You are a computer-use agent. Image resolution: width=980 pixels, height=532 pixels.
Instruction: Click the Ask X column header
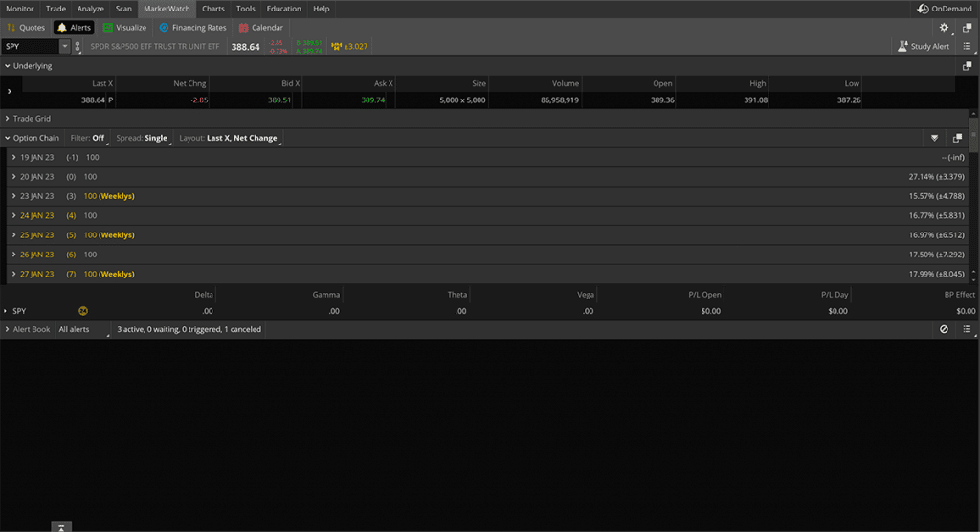(383, 84)
